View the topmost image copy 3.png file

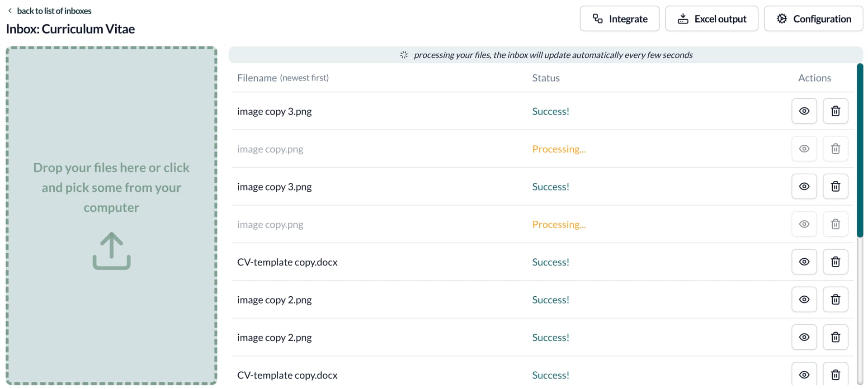click(804, 111)
